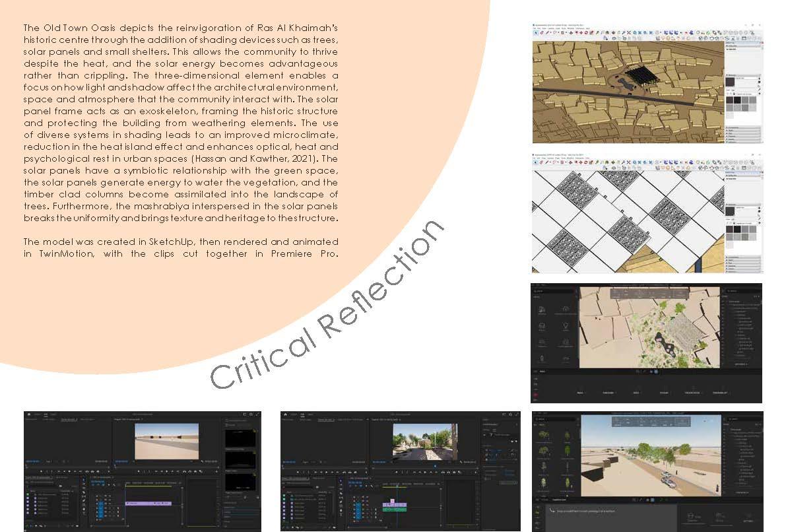786x532 pixels.
Task: Click the desert preview in left Premiere Pro Program monitor
Action: (x=167, y=442)
